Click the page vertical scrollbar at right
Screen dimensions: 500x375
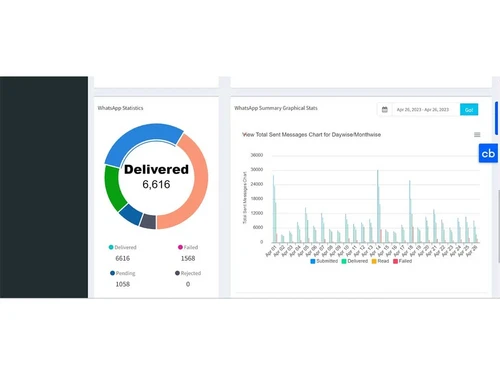tap(498, 227)
